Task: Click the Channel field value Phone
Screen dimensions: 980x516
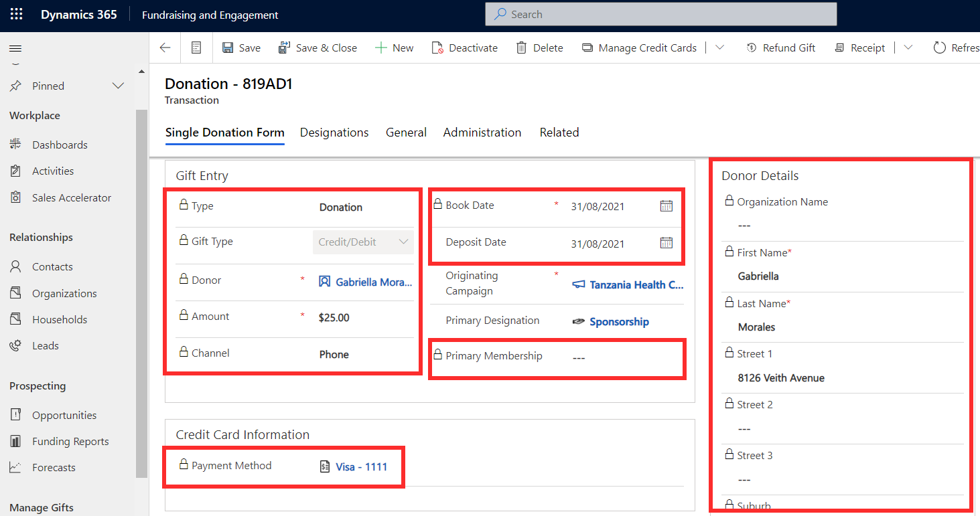Action: click(334, 354)
